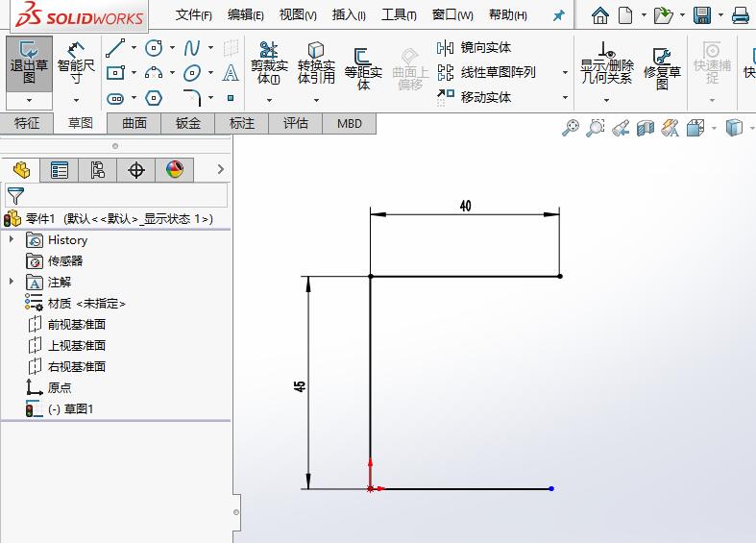
Task: Open dropdown under Exit Sketch button
Action: pos(29,100)
